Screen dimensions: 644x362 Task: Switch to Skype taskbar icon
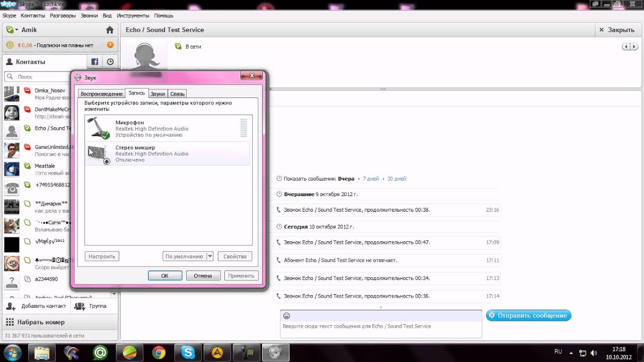pyautogui.click(x=188, y=352)
